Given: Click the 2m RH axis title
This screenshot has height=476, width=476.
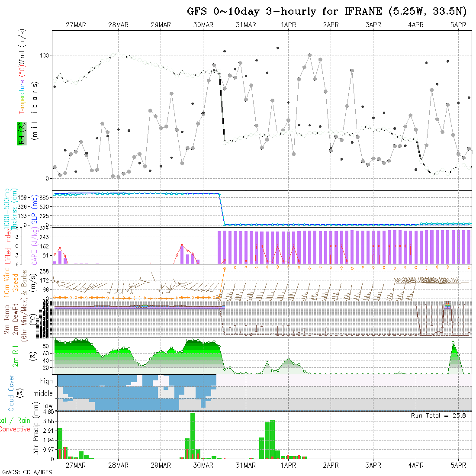Looking at the screenshot, I should (x=16, y=357).
